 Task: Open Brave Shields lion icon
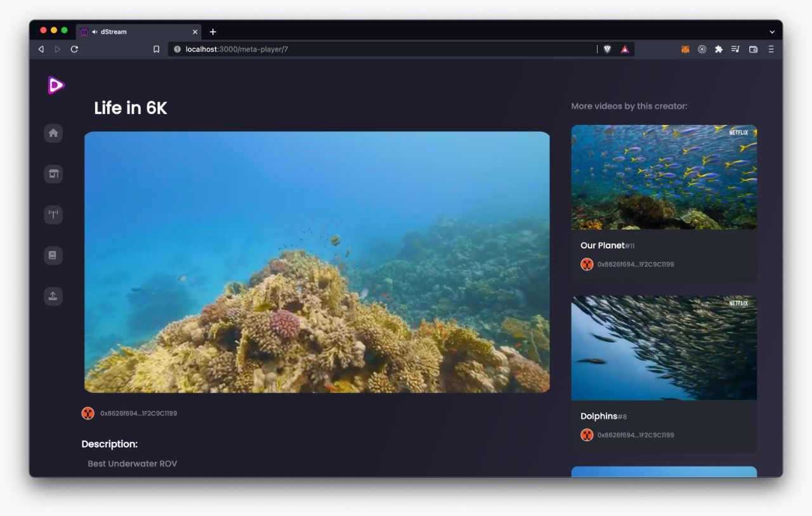(607, 49)
